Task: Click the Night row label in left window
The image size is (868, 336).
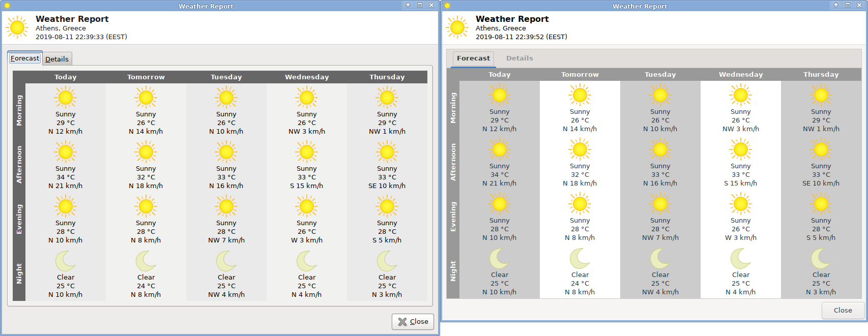Action: click(19, 273)
